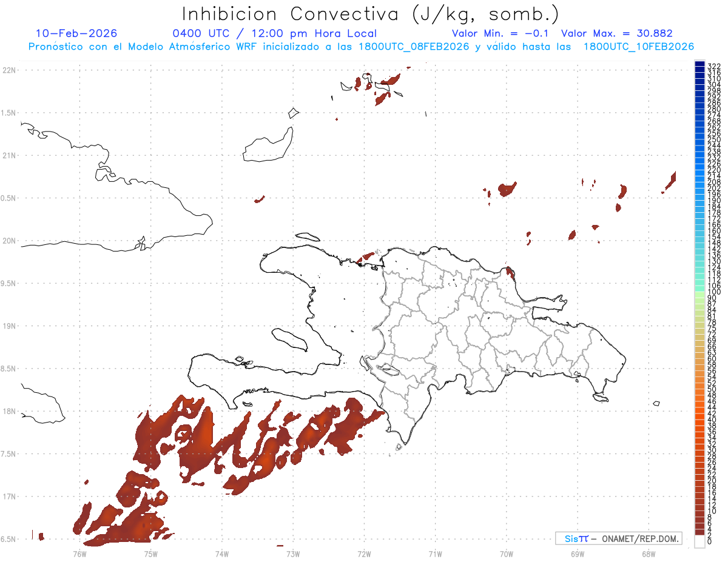Screen dimensions: 728x562
Task: Select the date '10-Feb-2026'
Action: click(x=76, y=33)
